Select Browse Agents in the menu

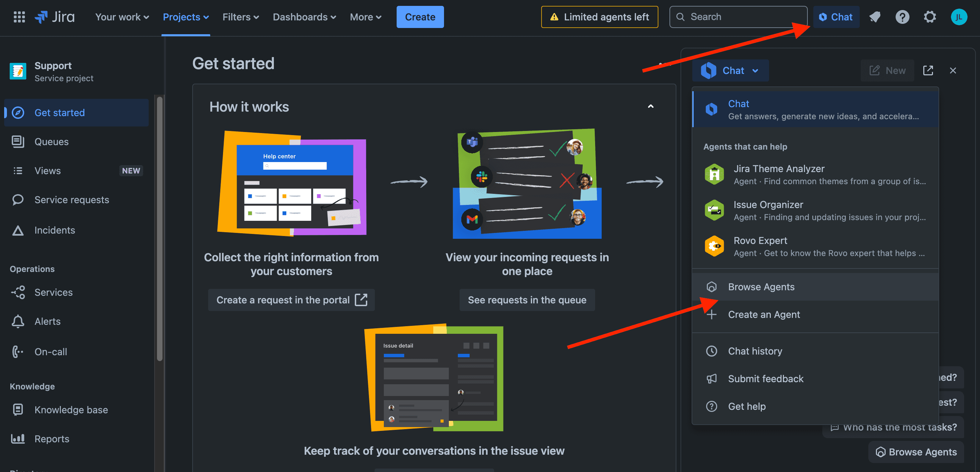point(815,287)
